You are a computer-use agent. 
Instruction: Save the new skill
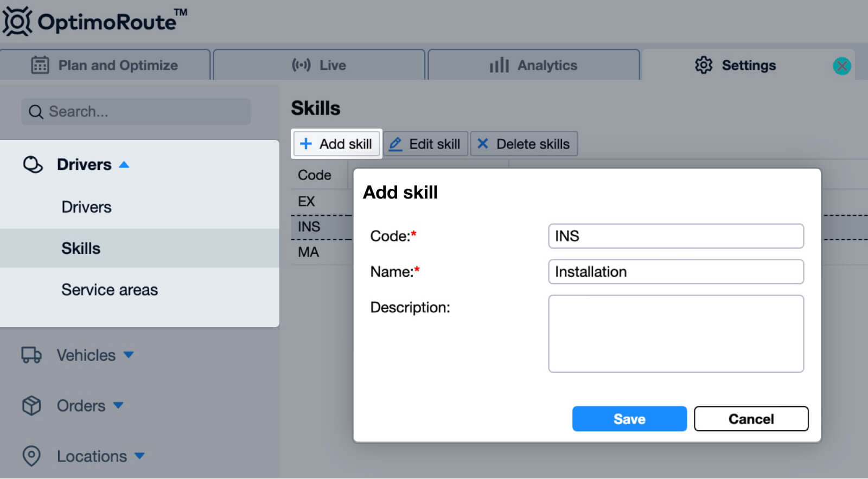(x=629, y=419)
